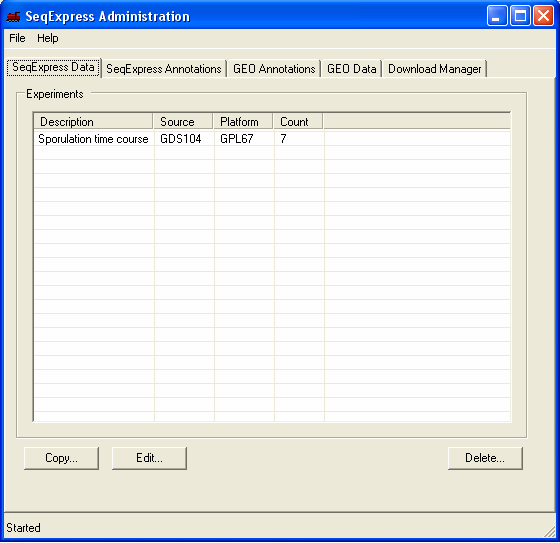Click the Delete... button
Screen dimensions: 560x543
click(x=485, y=458)
